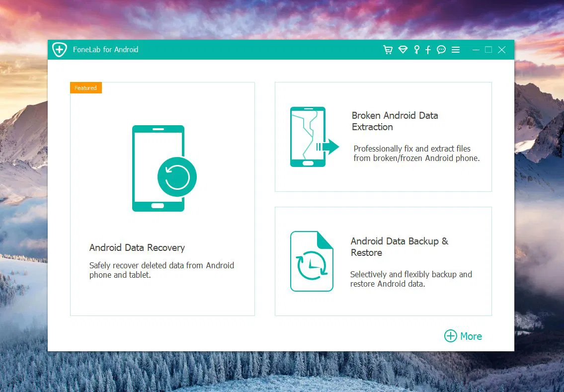Click the Featured orange badge
This screenshot has width=564, height=392.
coord(85,87)
